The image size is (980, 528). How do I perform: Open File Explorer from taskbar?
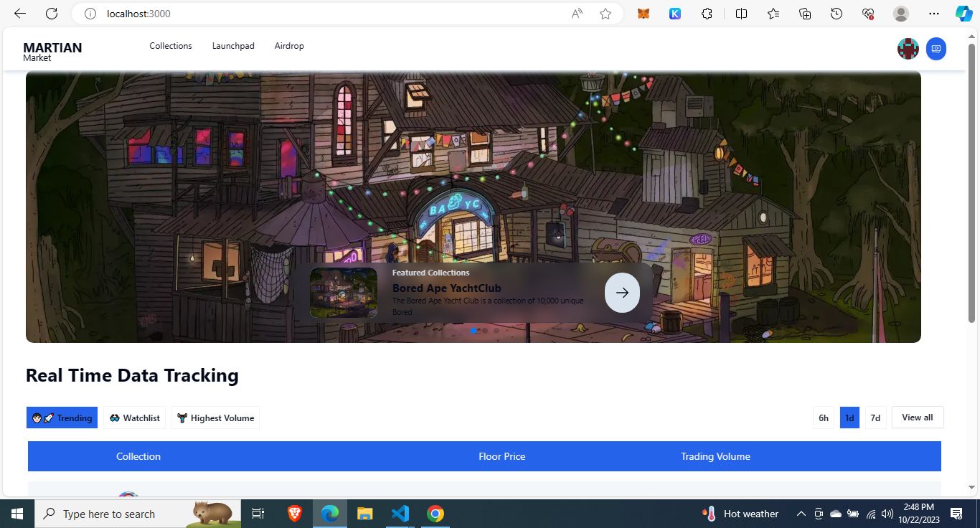(365, 514)
